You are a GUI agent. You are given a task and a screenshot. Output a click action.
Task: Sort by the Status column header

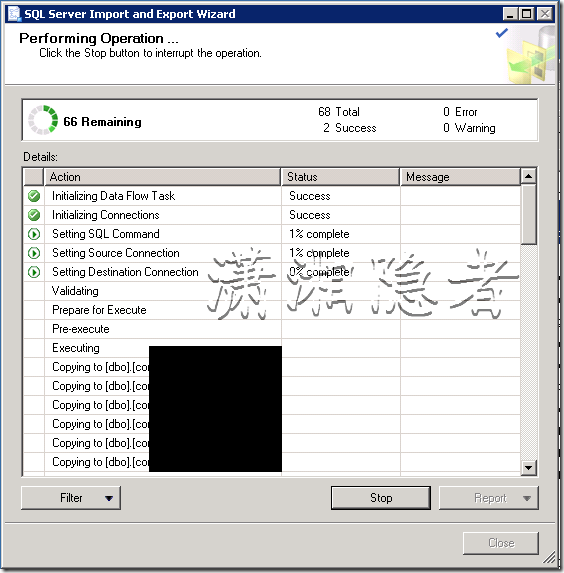pos(340,177)
